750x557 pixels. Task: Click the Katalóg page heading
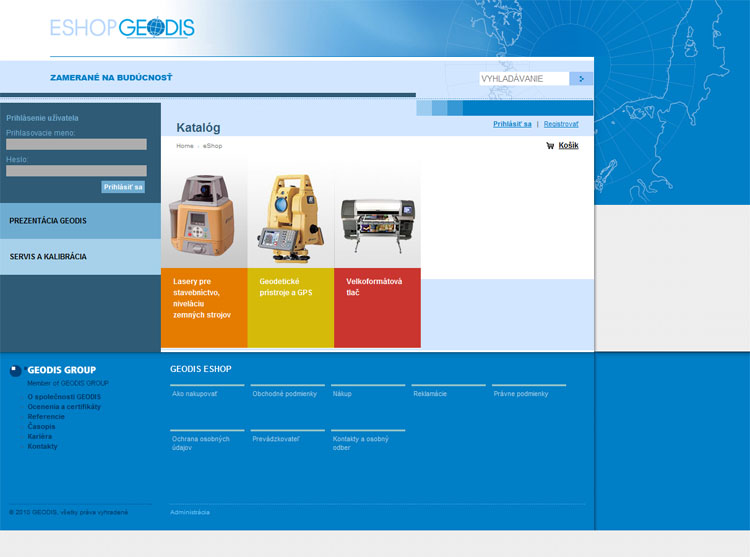click(198, 128)
